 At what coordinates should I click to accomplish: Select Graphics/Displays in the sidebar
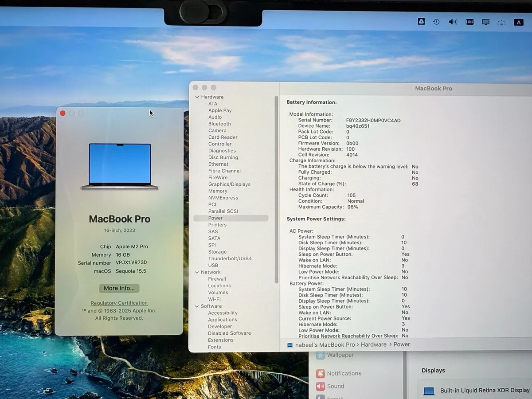click(x=229, y=184)
